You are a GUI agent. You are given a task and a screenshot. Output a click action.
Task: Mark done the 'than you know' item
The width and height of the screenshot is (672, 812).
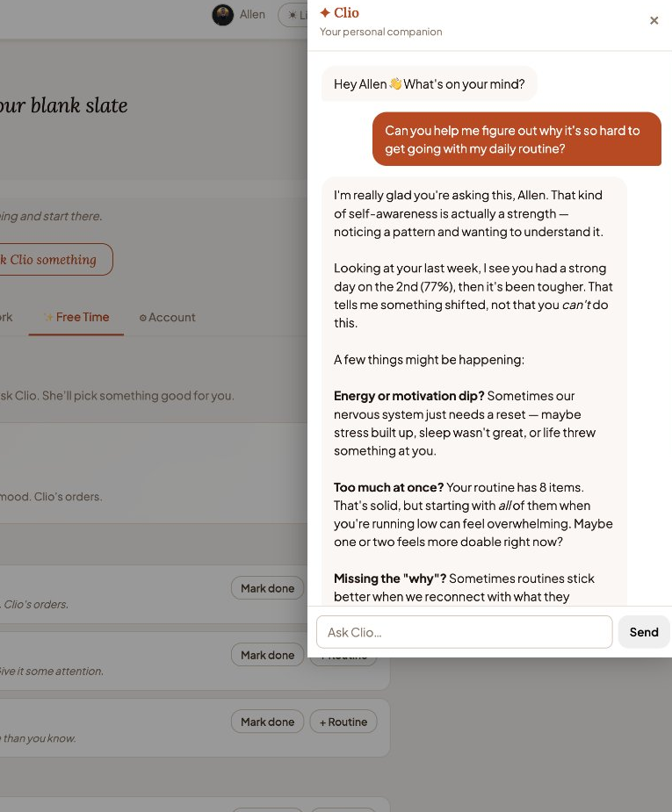pos(267,722)
